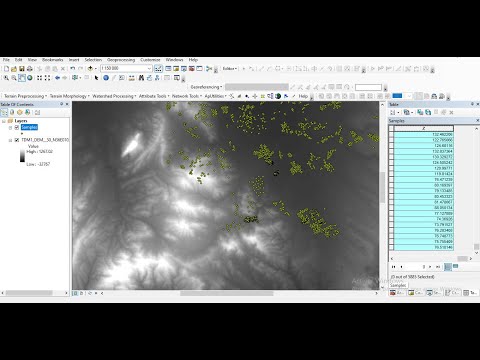This screenshot has height=360, width=480.
Task: Go back to previous extent
Action: pyautogui.click(x=57, y=78)
